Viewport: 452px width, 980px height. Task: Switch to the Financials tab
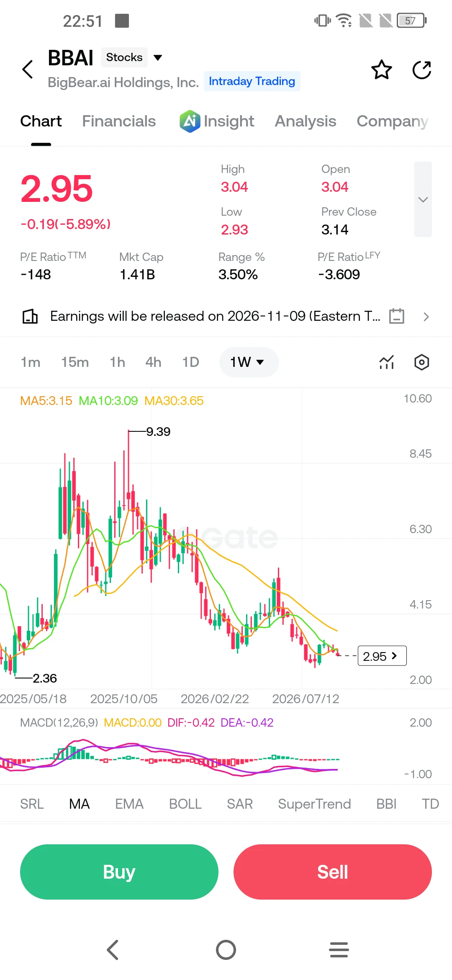[x=119, y=121]
